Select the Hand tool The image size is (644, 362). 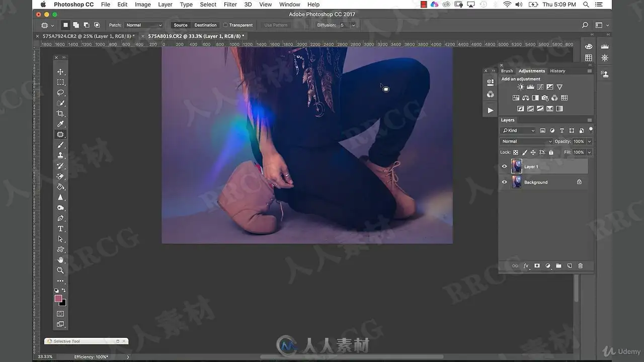[60, 260]
